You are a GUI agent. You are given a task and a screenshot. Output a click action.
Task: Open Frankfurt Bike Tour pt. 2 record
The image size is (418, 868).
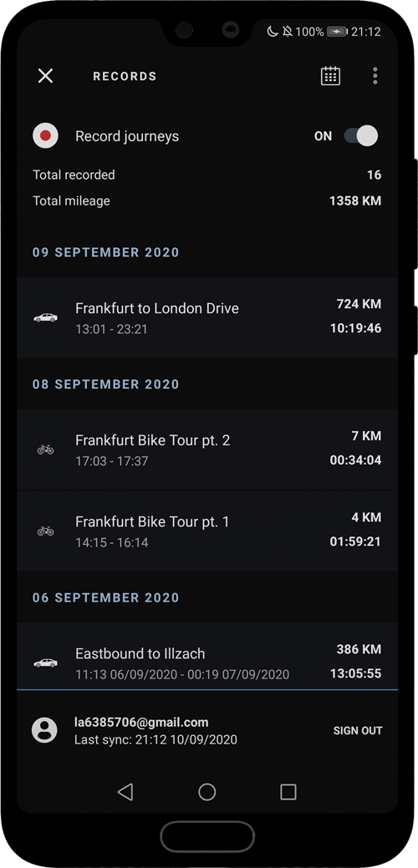pos(207,449)
